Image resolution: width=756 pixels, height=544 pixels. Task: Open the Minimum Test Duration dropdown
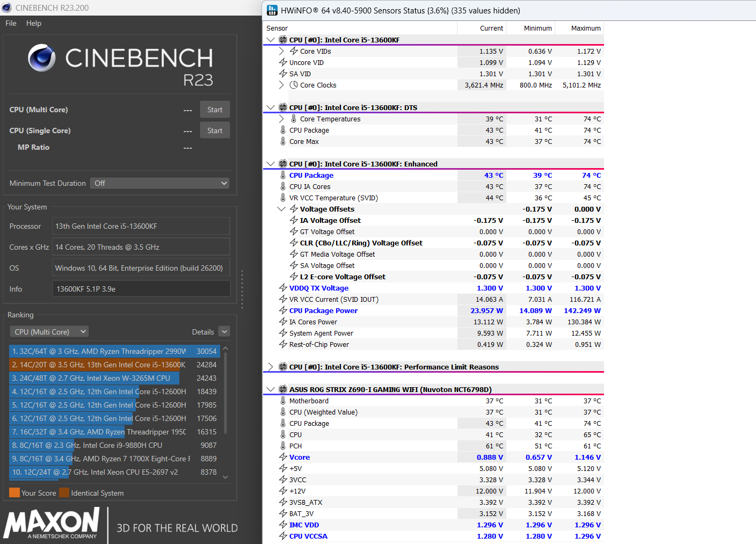click(159, 183)
